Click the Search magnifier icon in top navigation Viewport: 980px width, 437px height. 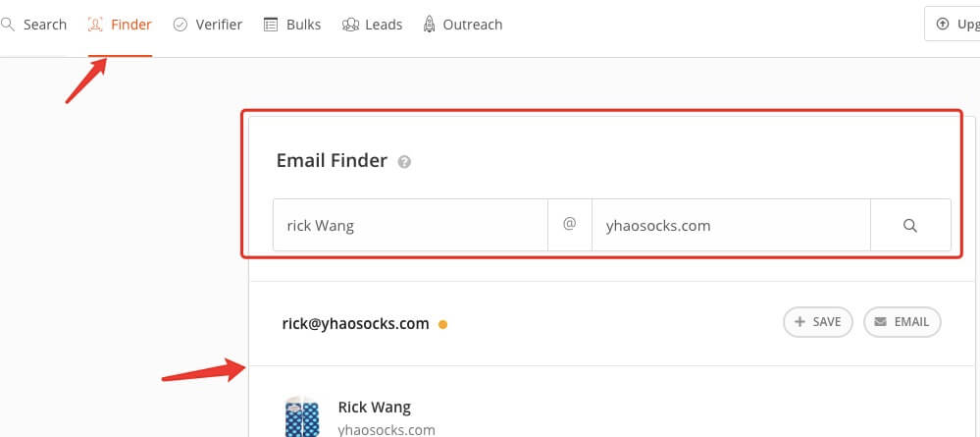pos(8,25)
